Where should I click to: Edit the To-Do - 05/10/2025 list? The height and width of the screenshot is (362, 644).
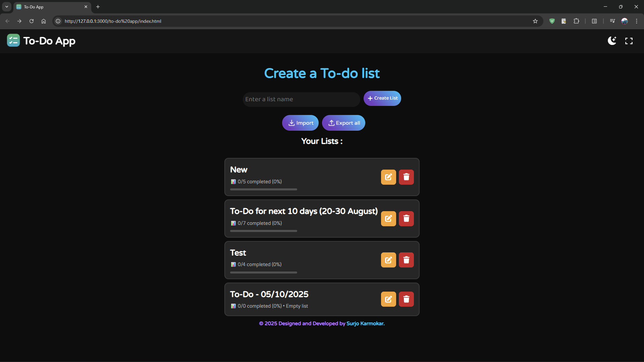(x=388, y=299)
